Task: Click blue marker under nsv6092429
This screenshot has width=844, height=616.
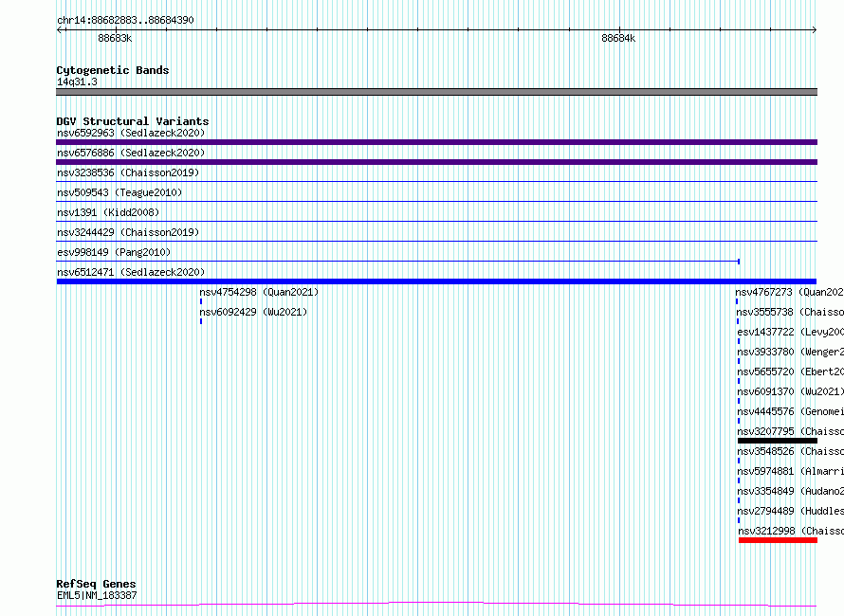Action: click(x=201, y=321)
